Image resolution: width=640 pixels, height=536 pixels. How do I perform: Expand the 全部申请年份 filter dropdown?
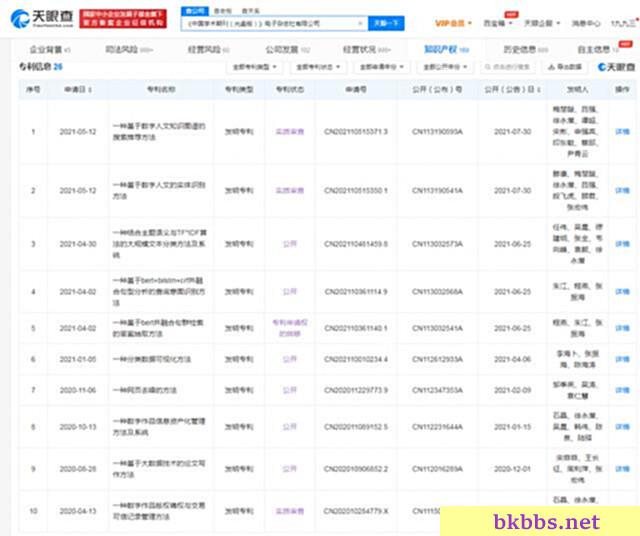pyautogui.click(x=382, y=67)
